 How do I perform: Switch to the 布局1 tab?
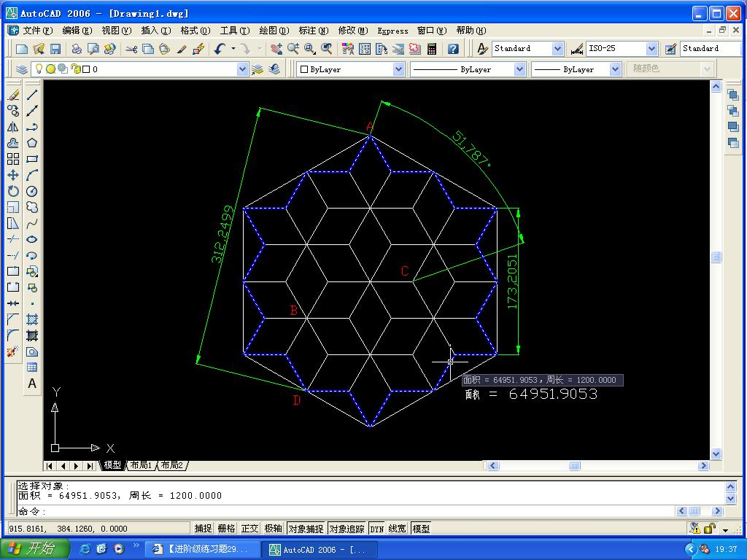click(x=141, y=465)
